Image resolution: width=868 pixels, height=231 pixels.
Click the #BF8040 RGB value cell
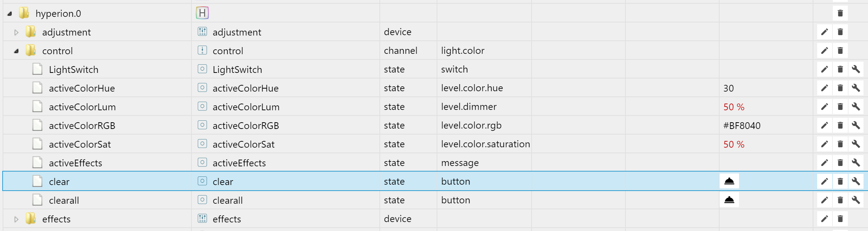pos(742,126)
